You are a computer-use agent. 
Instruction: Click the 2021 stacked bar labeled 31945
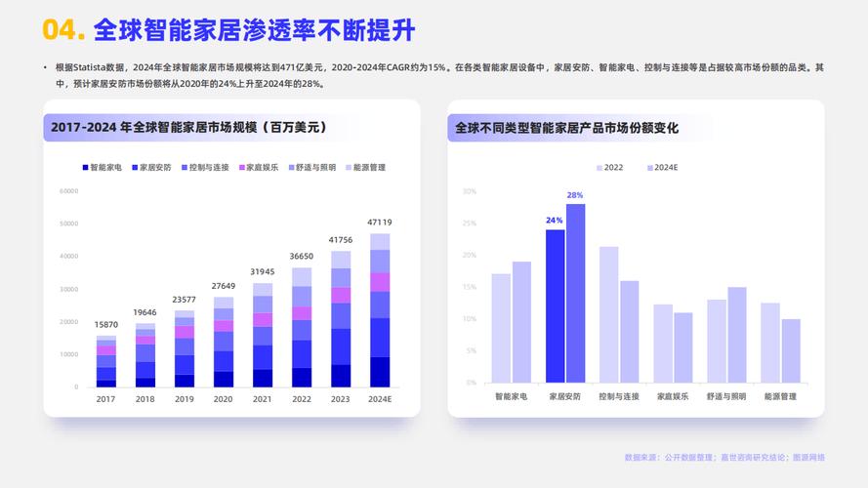tap(263, 335)
